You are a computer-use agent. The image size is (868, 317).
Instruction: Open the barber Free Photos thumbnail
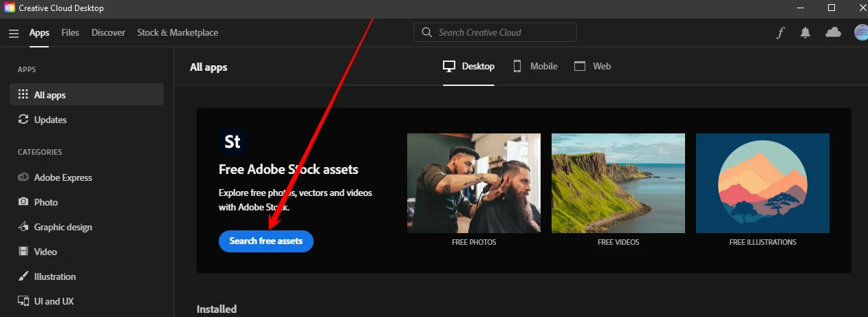(474, 183)
